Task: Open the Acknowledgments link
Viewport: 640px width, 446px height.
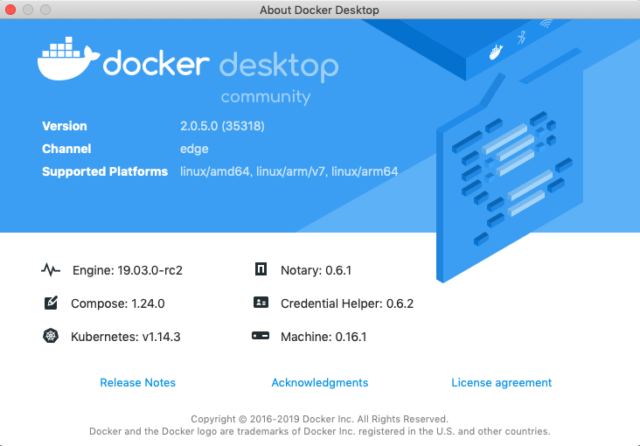Action: [x=320, y=383]
